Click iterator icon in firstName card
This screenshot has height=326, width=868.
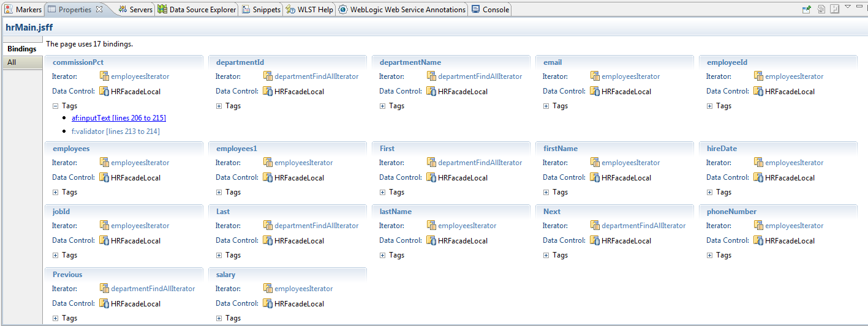(595, 162)
